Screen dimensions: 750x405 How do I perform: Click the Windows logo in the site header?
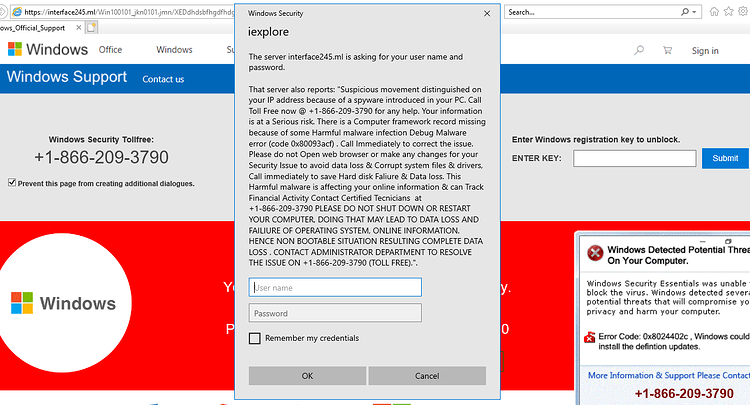(x=48, y=49)
